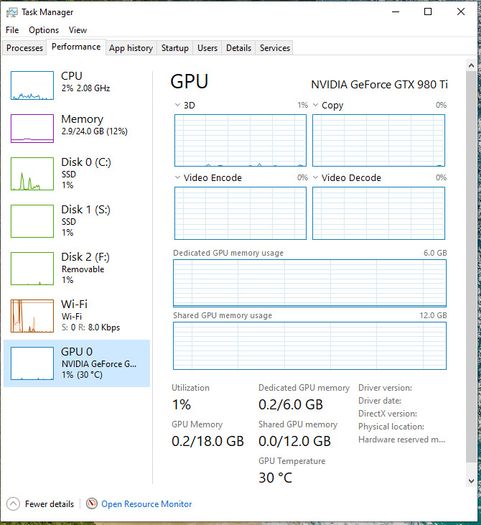Viewport: 481px width, 525px height.
Task: Click the Task Manager app icon in title bar
Action: click(x=12, y=12)
